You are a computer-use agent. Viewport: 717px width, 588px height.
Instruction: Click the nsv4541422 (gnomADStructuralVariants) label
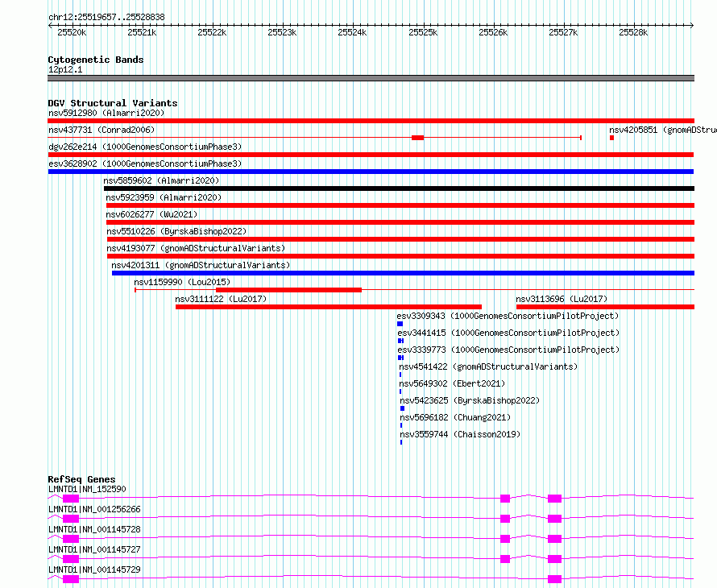(x=488, y=366)
